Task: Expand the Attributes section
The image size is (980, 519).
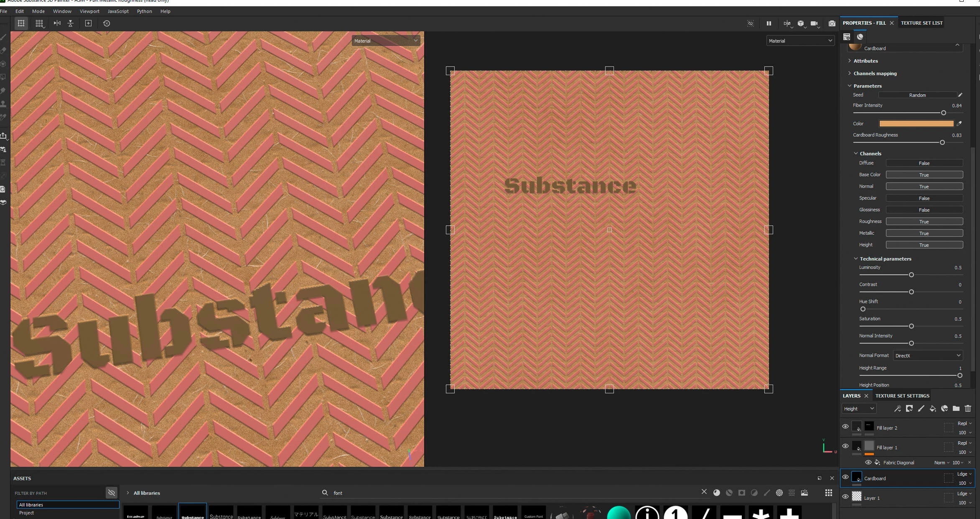Action: 865,61
